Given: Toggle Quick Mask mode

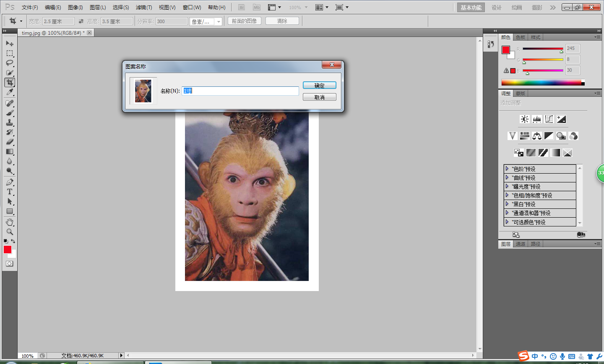Looking at the screenshot, I should tap(10, 264).
